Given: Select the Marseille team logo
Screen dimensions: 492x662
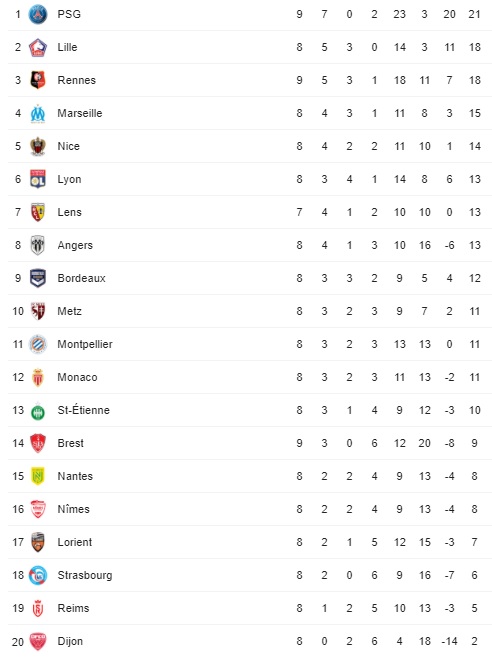Looking at the screenshot, I should pyautogui.click(x=38, y=113).
